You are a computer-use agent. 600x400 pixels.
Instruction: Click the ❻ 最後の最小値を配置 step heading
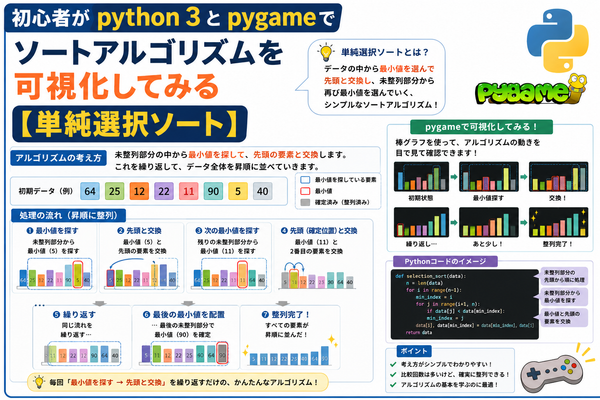coord(184,314)
